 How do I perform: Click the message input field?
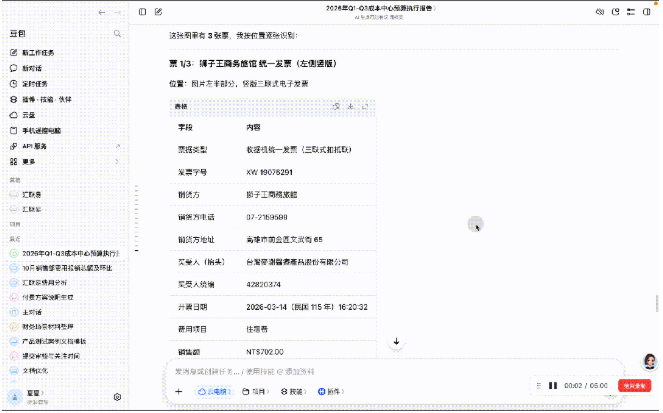click(393, 372)
